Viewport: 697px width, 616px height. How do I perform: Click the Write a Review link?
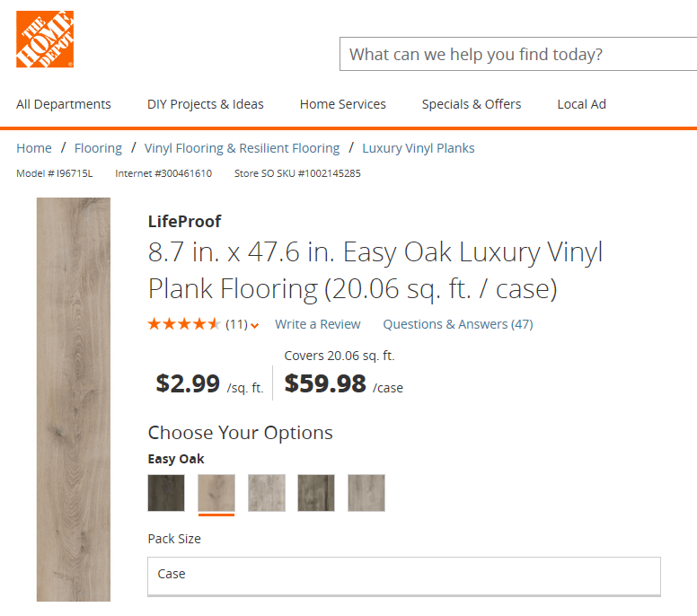(317, 324)
